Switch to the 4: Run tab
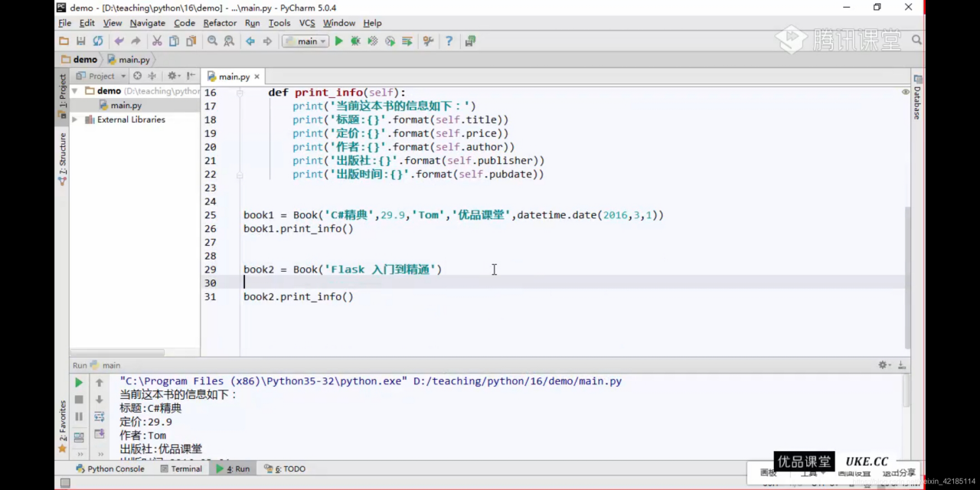980x490 pixels. click(234, 469)
